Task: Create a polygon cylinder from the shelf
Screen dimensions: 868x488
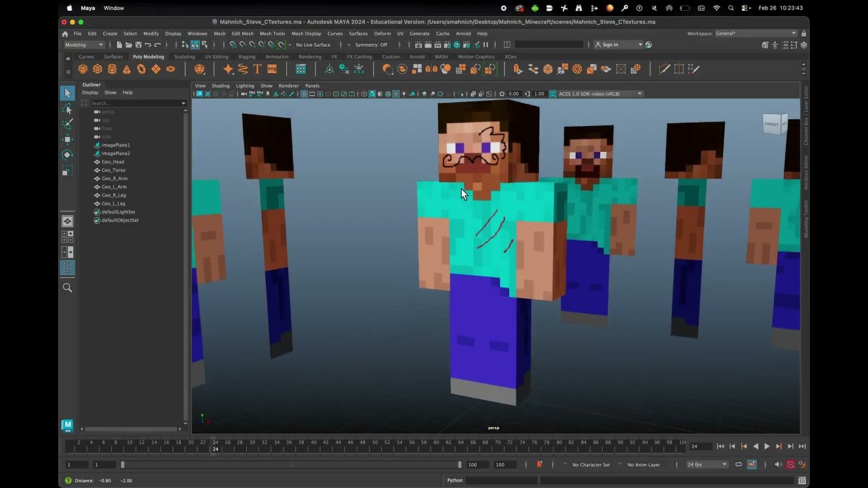Action: point(112,69)
